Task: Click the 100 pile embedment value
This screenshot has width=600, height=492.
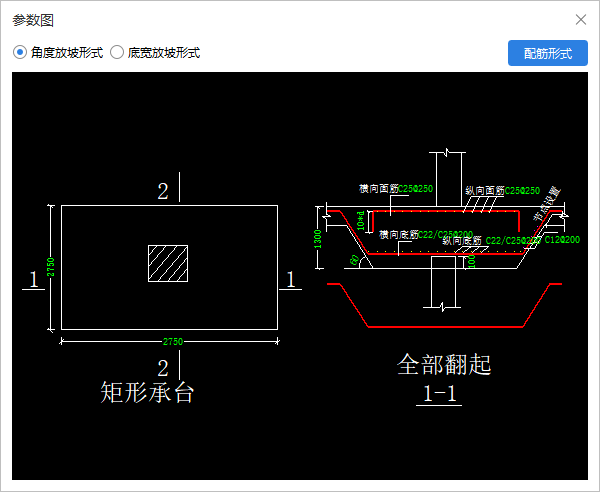Action: point(472,261)
